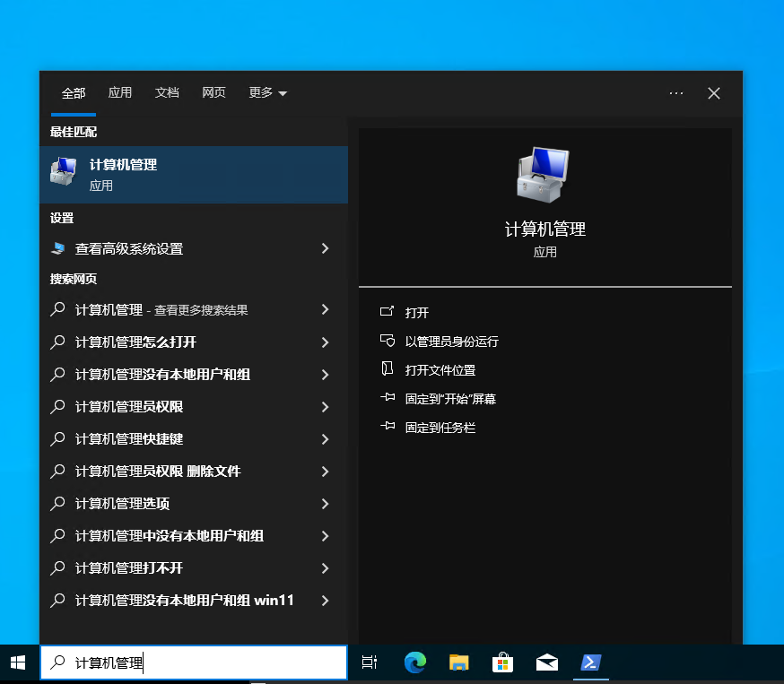Open the Mail app on taskbar
784x684 pixels.
coord(547,663)
